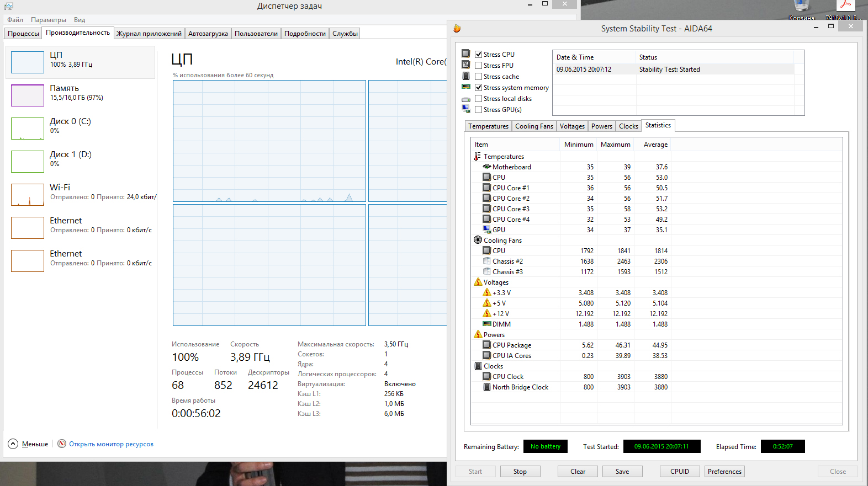Click the Preferences button
Screen dimensions: 868x486
pyautogui.click(x=724, y=472)
